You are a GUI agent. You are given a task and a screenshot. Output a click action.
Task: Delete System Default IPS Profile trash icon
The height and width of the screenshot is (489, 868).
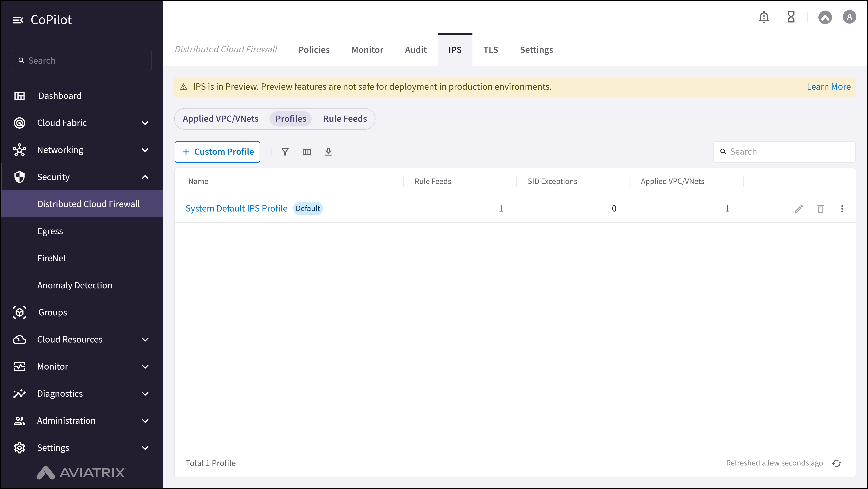point(820,209)
